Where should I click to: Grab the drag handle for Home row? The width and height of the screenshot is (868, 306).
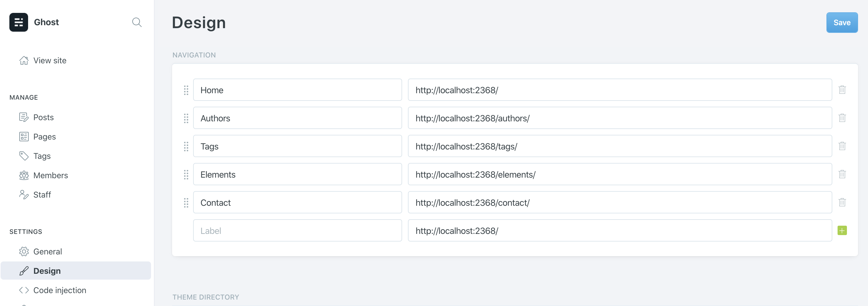[x=186, y=90]
